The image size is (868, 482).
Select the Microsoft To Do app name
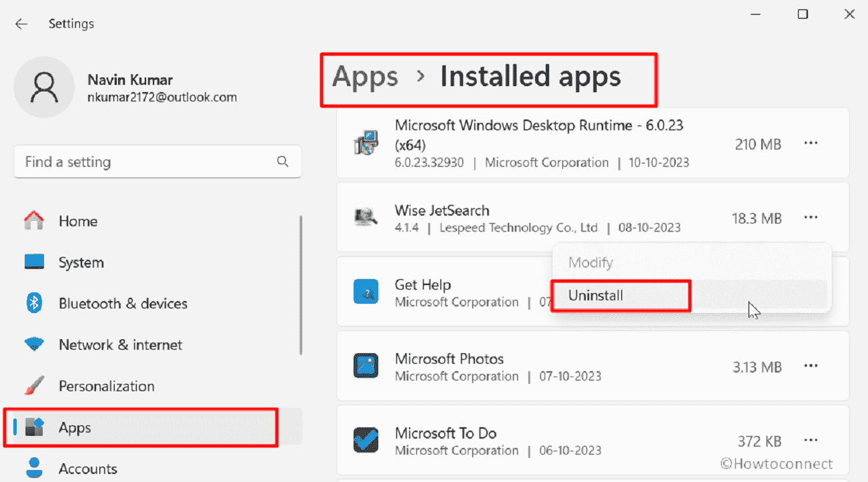click(x=446, y=433)
